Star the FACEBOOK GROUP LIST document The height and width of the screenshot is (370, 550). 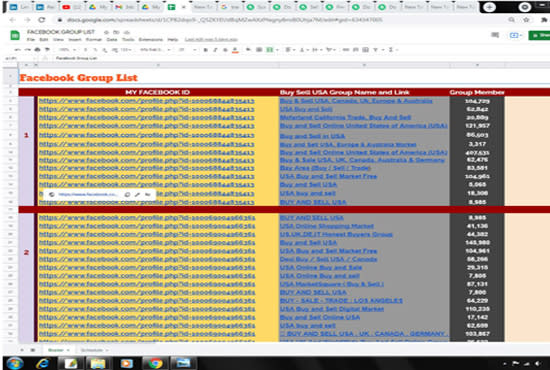106,32
